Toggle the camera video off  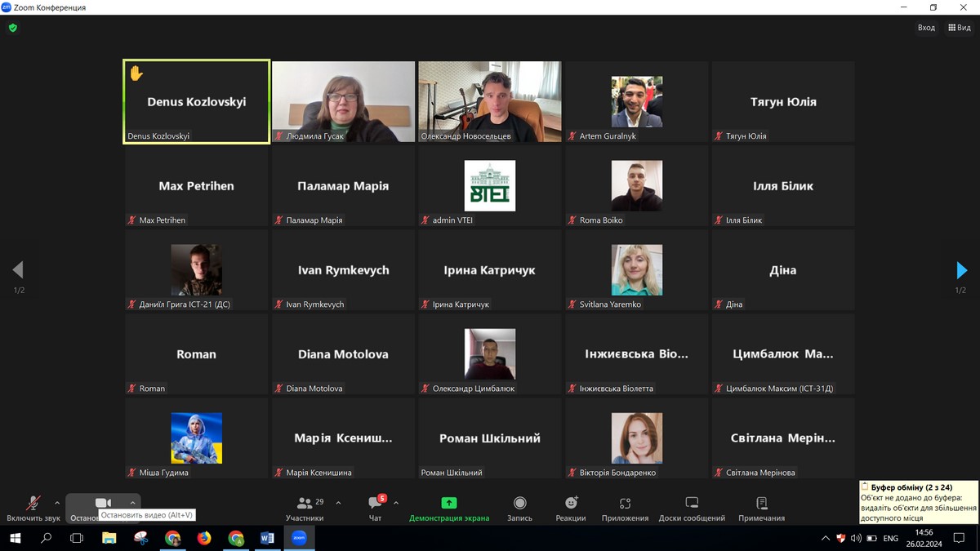(x=102, y=504)
